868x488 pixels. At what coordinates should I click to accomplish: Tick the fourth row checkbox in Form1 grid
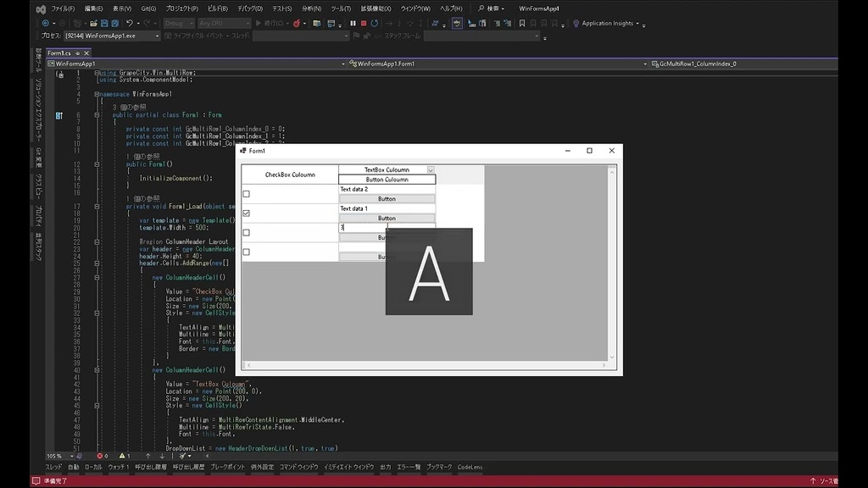coord(247,252)
